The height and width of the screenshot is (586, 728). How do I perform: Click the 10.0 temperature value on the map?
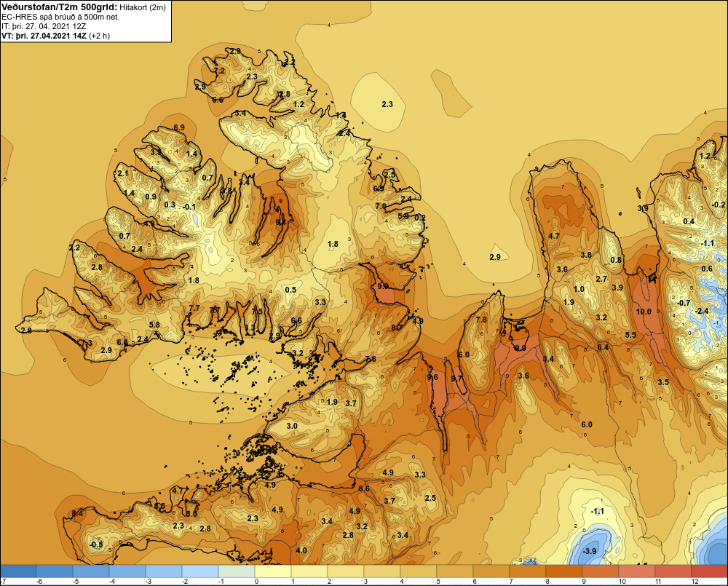point(644,312)
